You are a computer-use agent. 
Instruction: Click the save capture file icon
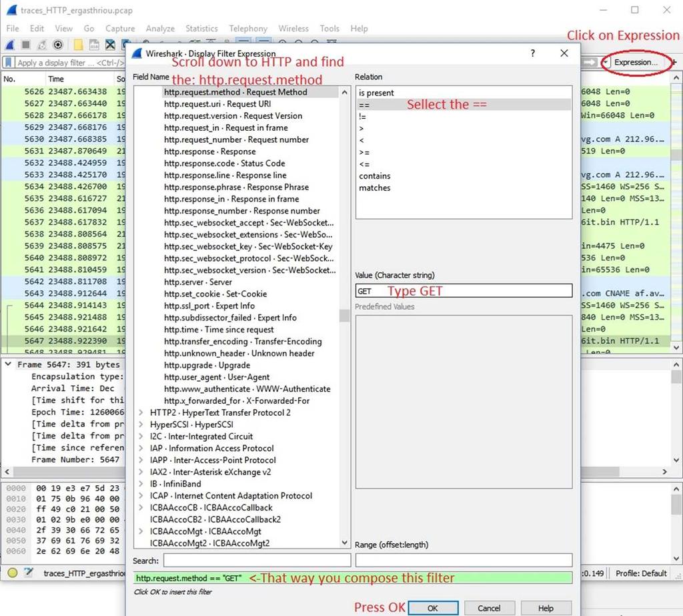(94, 45)
